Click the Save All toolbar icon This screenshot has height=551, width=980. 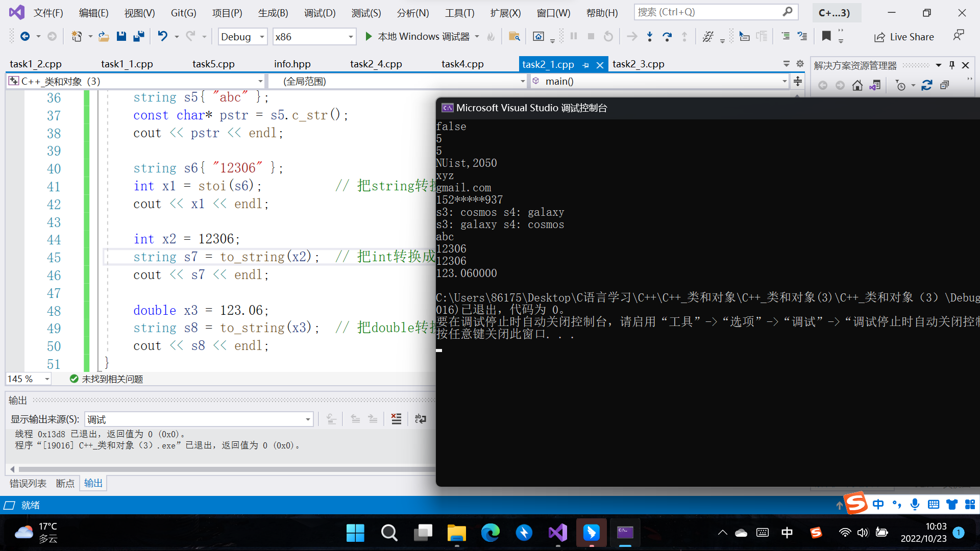coord(138,36)
